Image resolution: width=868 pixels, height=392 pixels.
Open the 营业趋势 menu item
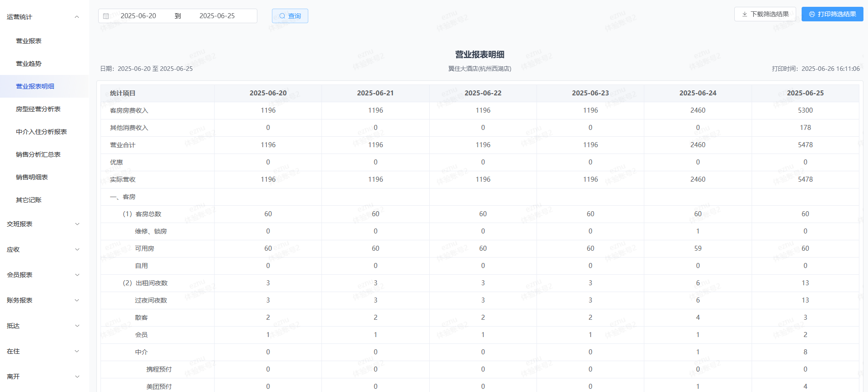pos(44,64)
